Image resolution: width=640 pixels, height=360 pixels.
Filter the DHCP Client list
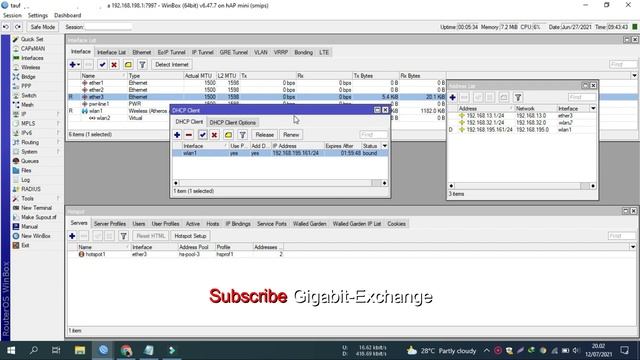pos(242,135)
